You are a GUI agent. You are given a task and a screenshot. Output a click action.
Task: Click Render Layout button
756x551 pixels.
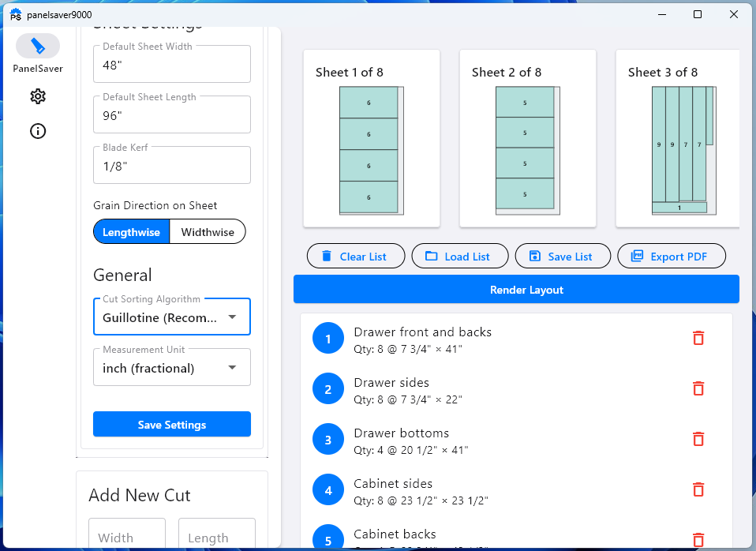click(516, 290)
